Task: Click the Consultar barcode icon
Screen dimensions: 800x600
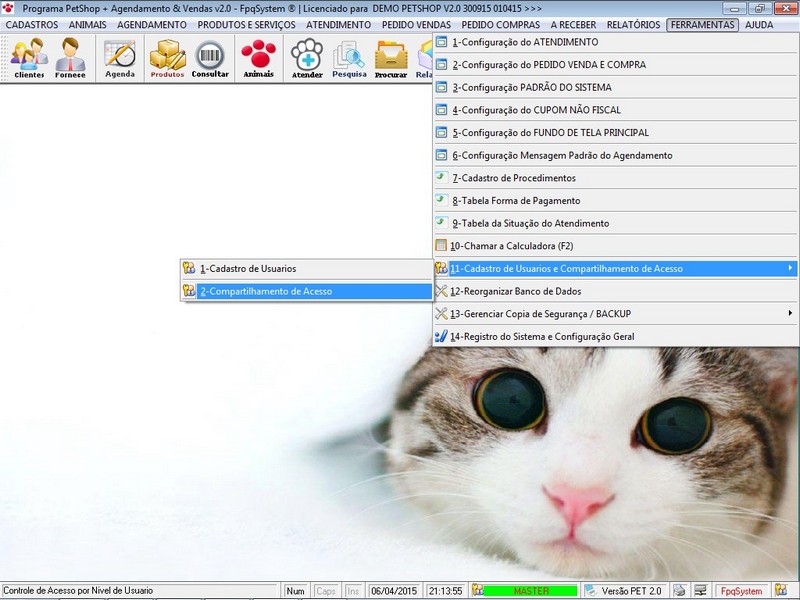Action: click(x=210, y=58)
